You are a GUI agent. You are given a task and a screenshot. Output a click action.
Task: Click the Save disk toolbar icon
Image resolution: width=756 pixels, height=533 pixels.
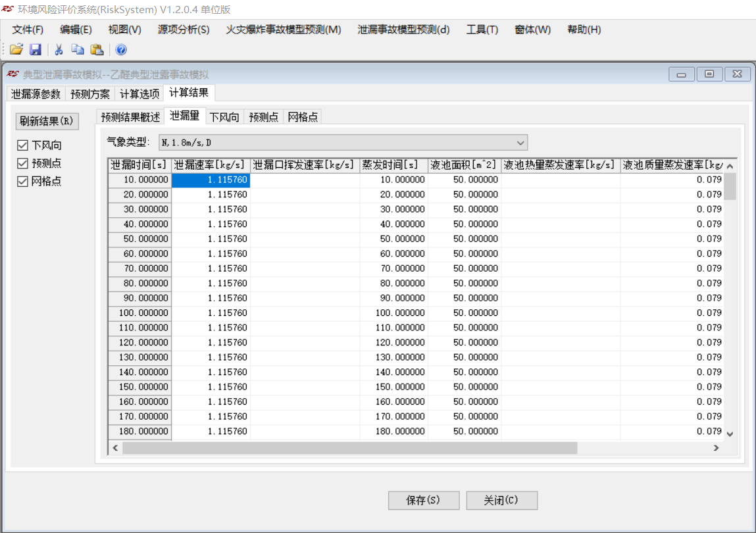click(x=36, y=49)
